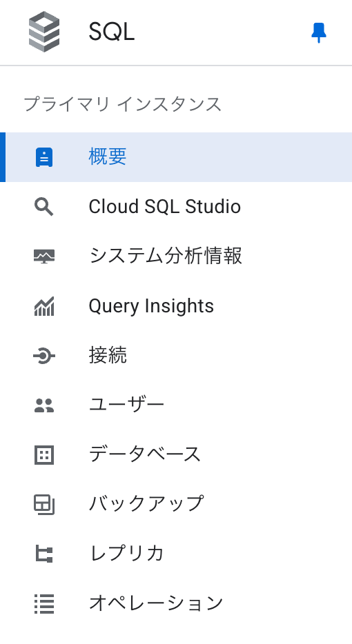Click the オペレーション list icon

44,604
